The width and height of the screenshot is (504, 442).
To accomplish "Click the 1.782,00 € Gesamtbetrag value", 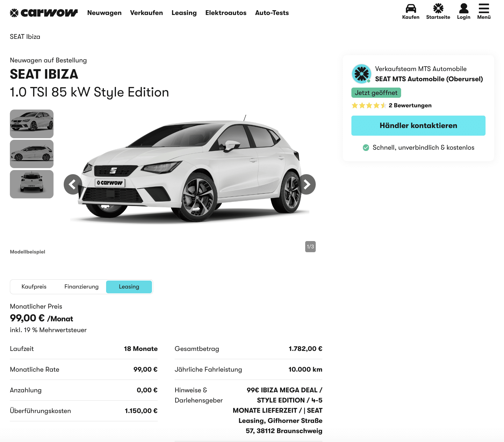I will pos(306,349).
